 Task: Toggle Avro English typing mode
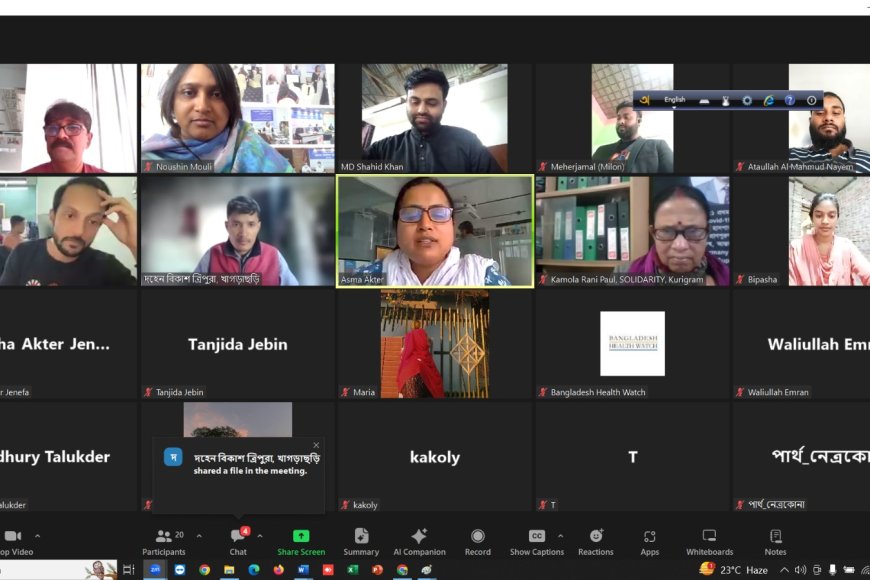click(675, 100)
